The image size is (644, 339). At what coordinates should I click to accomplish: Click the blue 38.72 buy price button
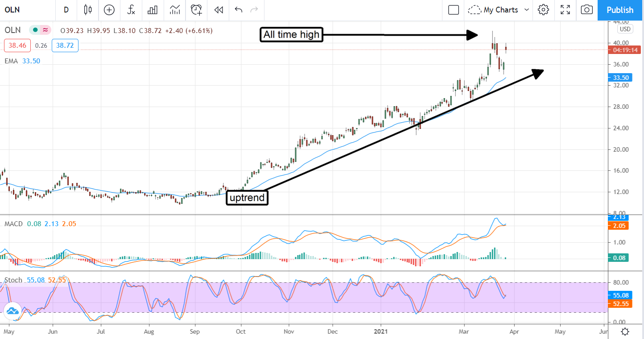tap(65, 45)
